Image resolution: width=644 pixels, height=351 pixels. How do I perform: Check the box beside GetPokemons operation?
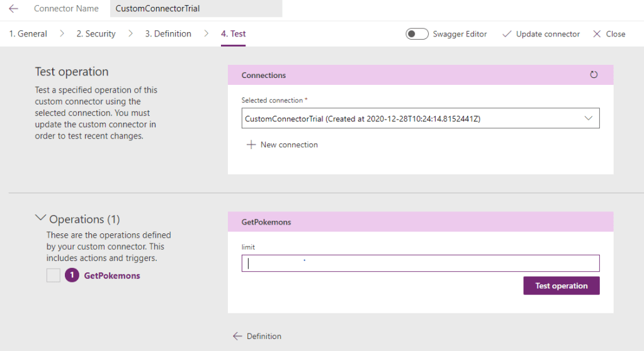tap(54, 276)
